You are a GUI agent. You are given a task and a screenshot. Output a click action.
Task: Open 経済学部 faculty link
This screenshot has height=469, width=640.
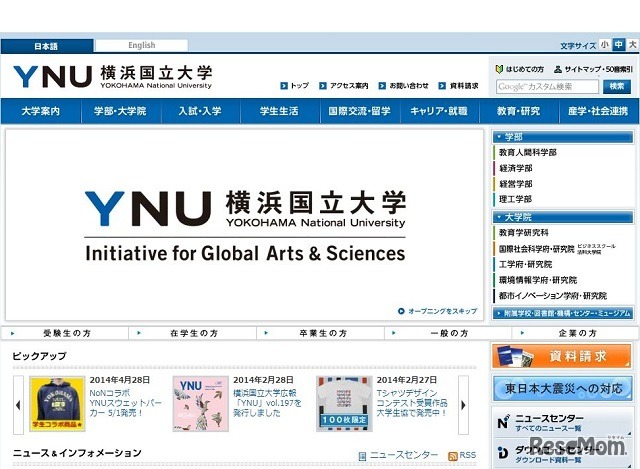point(516,168)
